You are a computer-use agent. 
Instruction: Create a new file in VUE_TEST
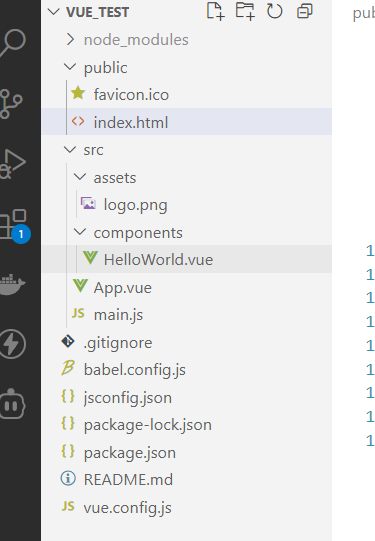(216, 11)
